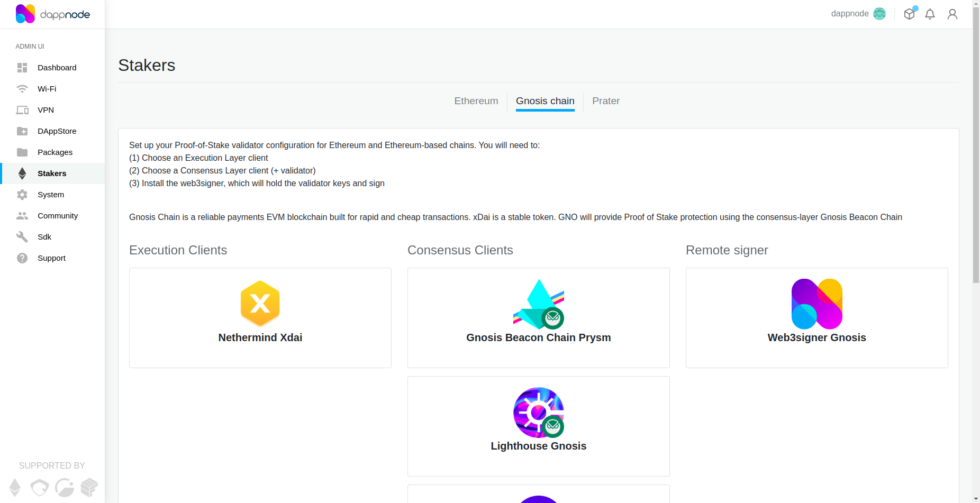Click the dappnode identity avatar
Viewport: 980px width, 503px height.
[x=879, y=14]
